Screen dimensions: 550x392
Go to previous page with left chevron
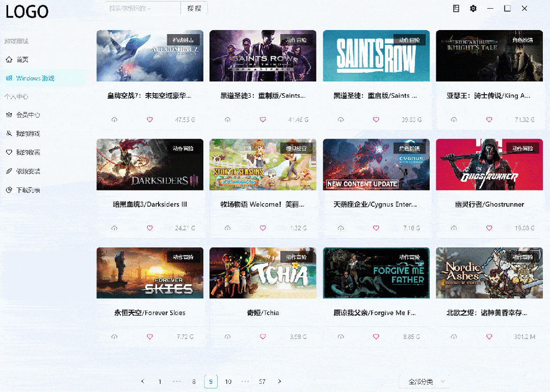[143, 381]
